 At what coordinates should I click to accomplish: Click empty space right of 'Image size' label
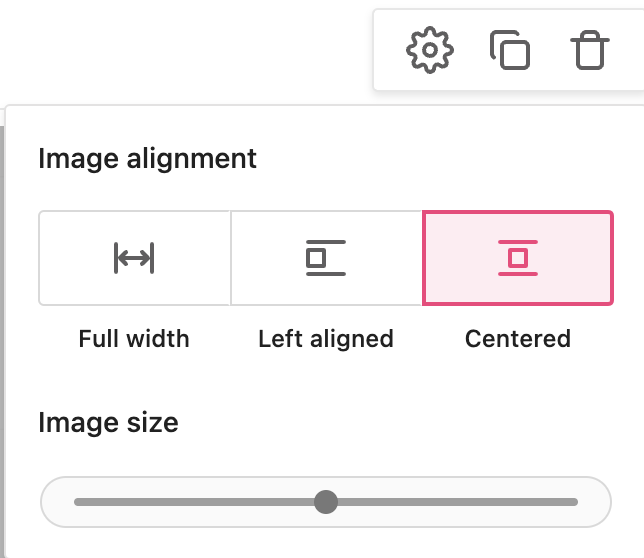pyautogui.click(x=400, y=422)
